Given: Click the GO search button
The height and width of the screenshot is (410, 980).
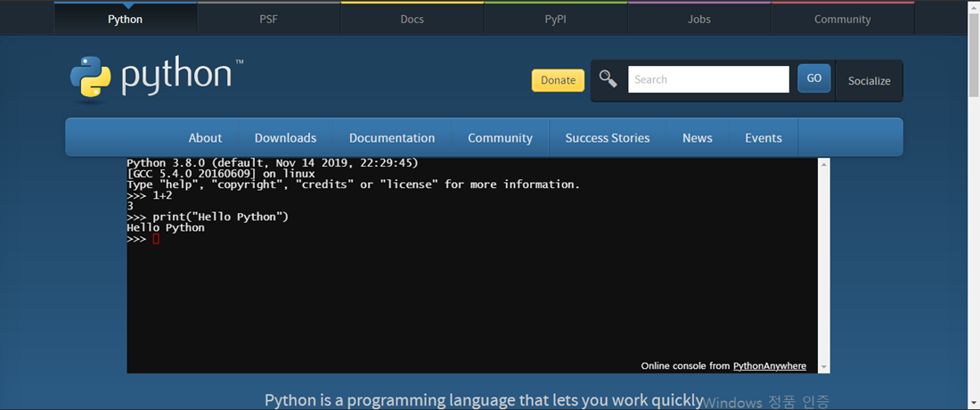Looking at the screenshot, I should 813,78.
